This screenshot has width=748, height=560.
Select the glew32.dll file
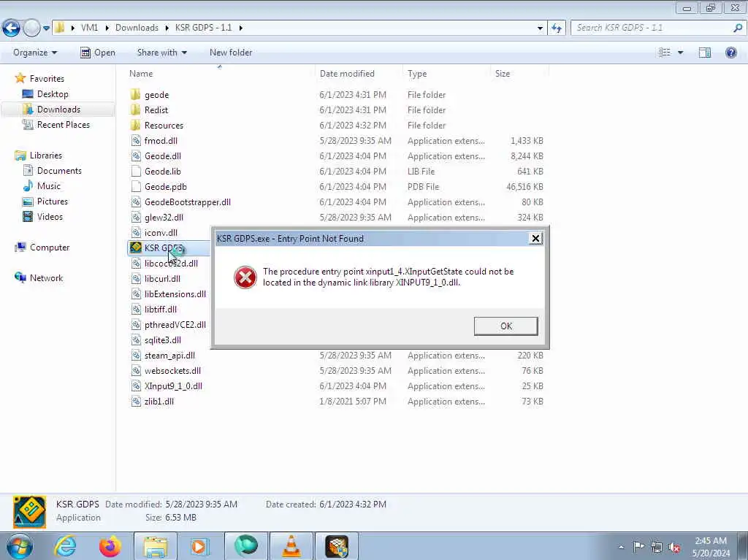[164, 217]
